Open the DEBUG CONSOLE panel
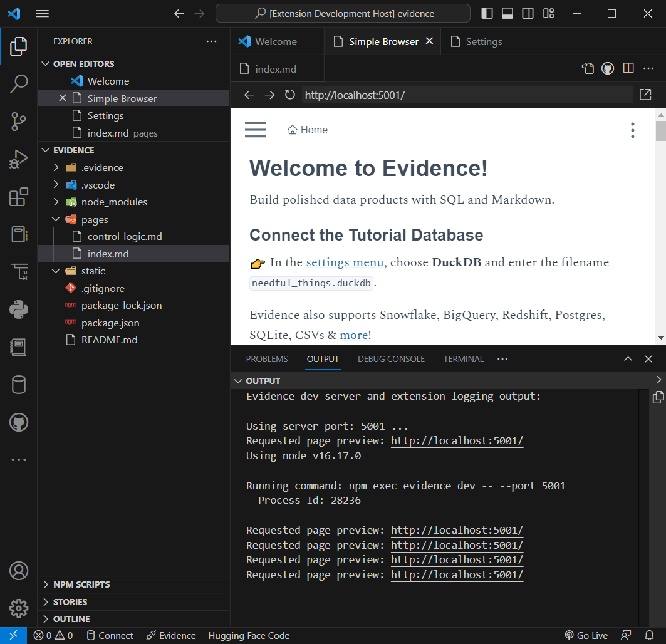 (x=391, y=359)
